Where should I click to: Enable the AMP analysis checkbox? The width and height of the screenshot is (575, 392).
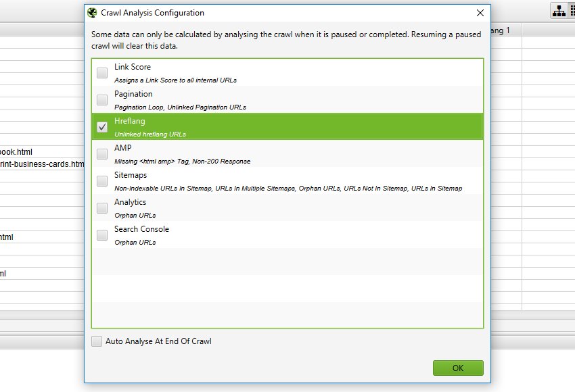tap(102, 154)
